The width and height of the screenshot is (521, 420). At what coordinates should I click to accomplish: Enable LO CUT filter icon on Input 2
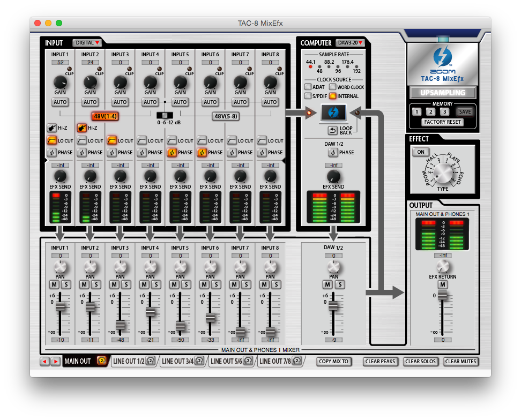[81, 140]
